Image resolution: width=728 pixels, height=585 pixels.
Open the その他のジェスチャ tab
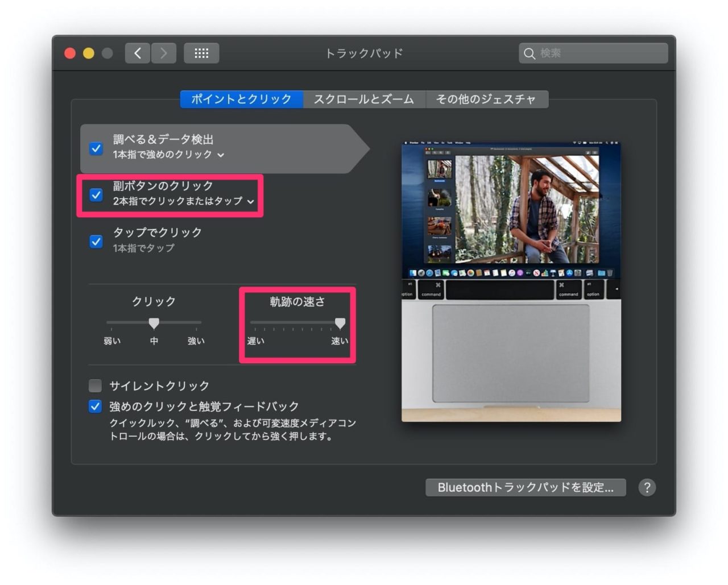[486, 99]
